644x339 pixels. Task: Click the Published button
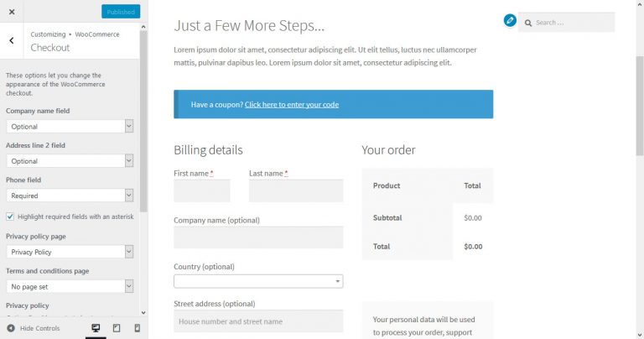[x=121, y=12]
